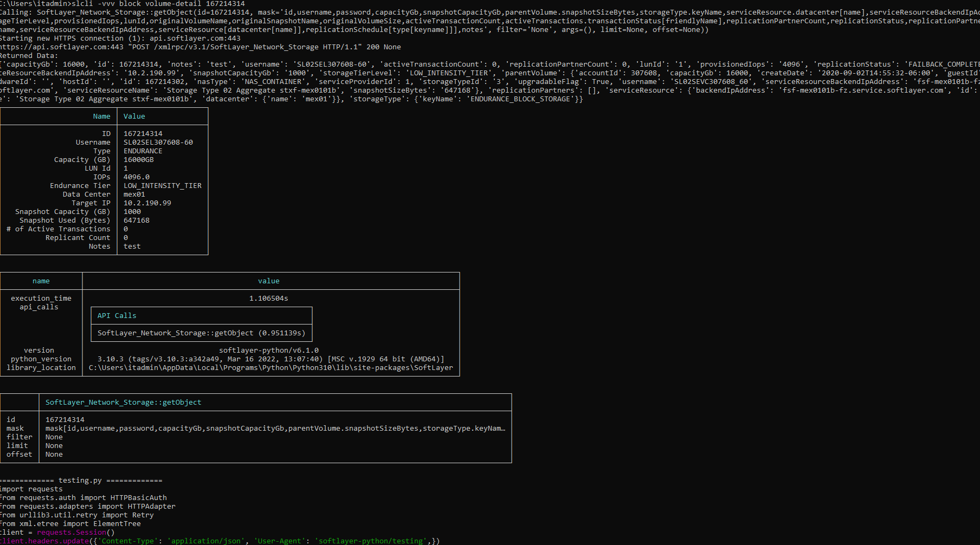Image resolution: width=980 pixels, height=545 pixels.
Task: Click execution time value 1.106504s
Action: pos(269,299)
